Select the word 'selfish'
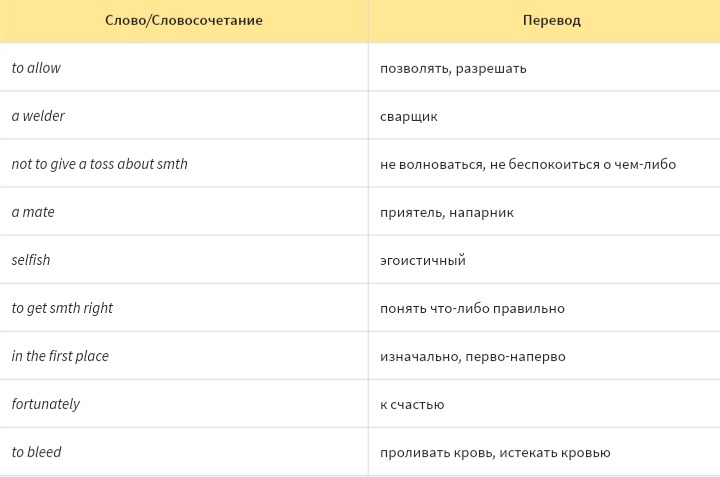720x477 pixels. pyautogui.click(x=31, y=260)
